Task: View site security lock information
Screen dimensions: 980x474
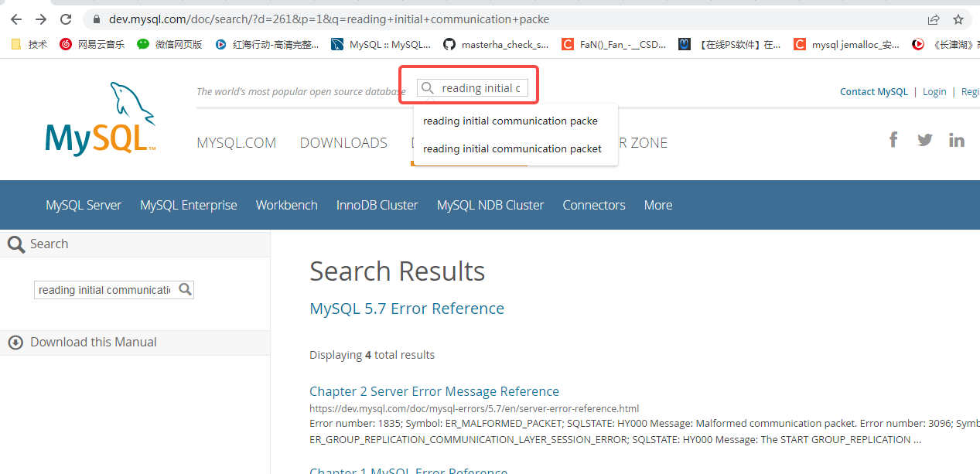Action: [96, 19]
